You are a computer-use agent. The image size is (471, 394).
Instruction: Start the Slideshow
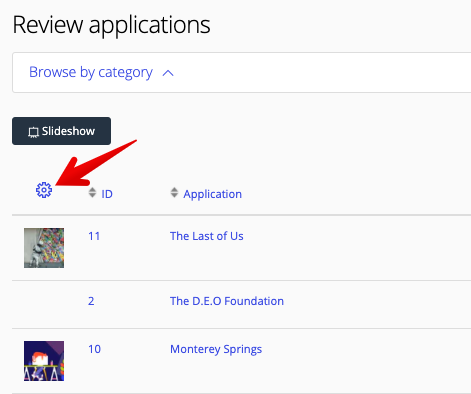point(61,131)
